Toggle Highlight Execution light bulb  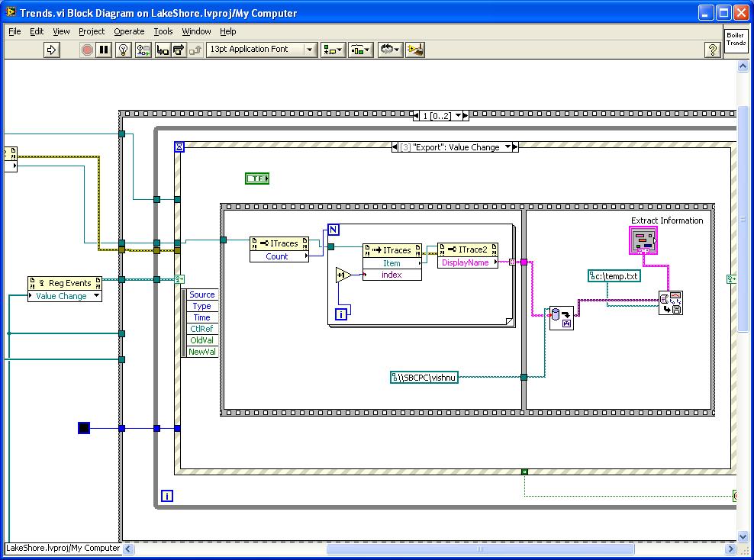(123, 50)
